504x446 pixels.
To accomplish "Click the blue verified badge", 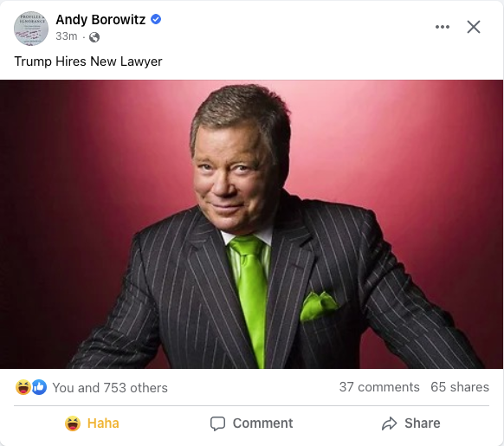I will (x=156, y=19).
